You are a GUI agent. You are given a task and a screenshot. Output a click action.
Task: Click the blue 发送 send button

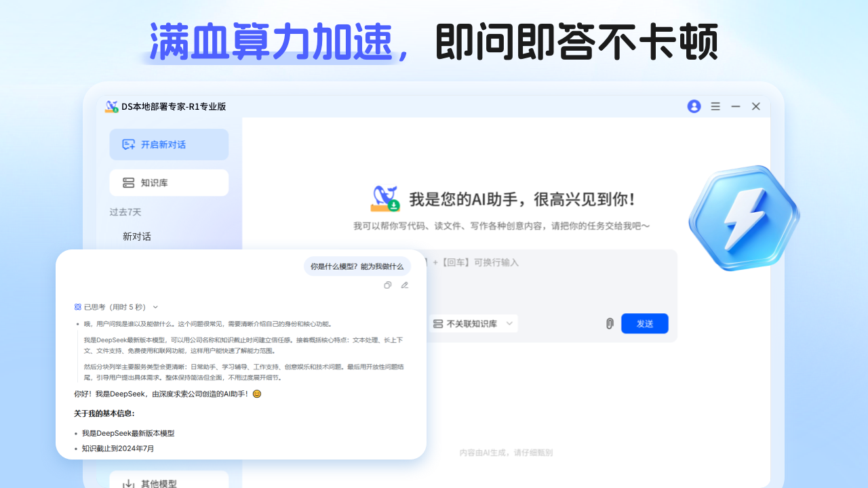[644, 323]
